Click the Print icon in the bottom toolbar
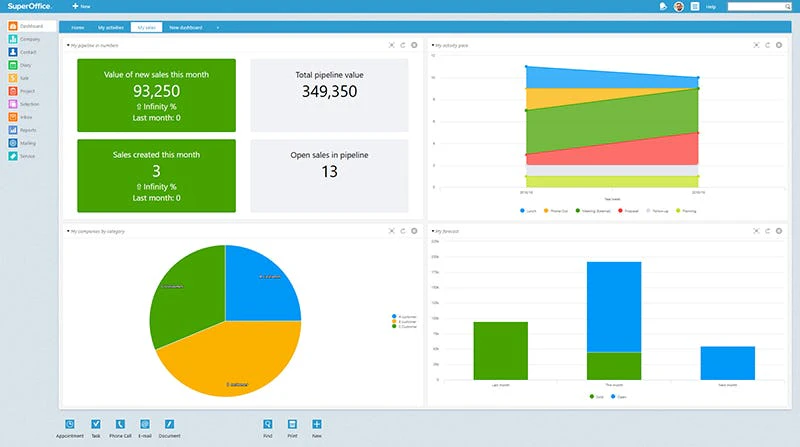 (292, 424)
